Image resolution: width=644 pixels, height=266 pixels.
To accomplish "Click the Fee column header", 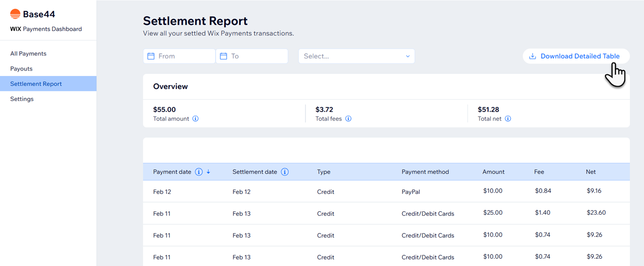I will (539, 172).
